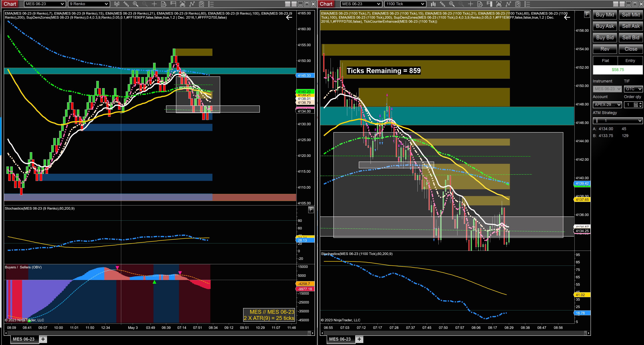Toggle first link button on Renko chart
This screenshot has height=345, width=644.
point(288,4)
